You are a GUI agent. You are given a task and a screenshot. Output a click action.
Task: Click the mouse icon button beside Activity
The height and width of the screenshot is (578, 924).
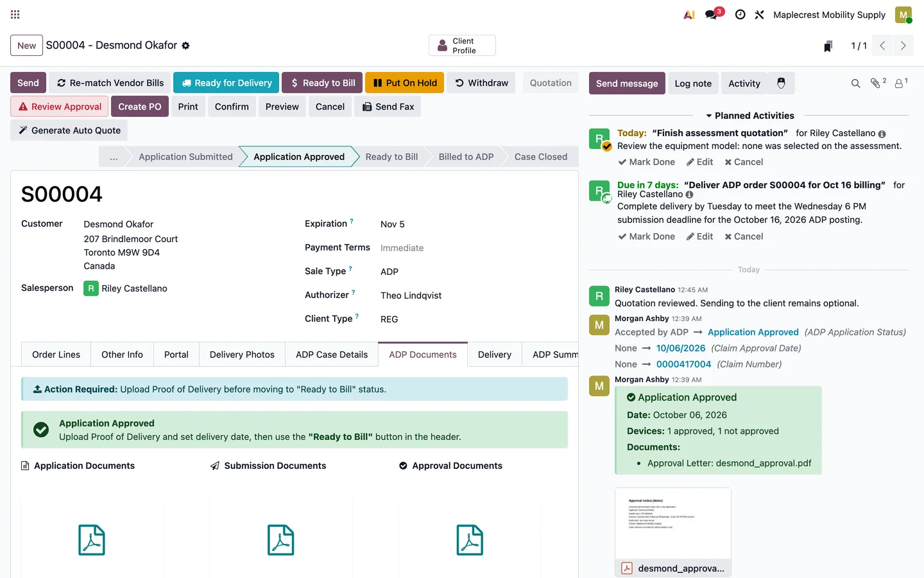tap(781, 83)
